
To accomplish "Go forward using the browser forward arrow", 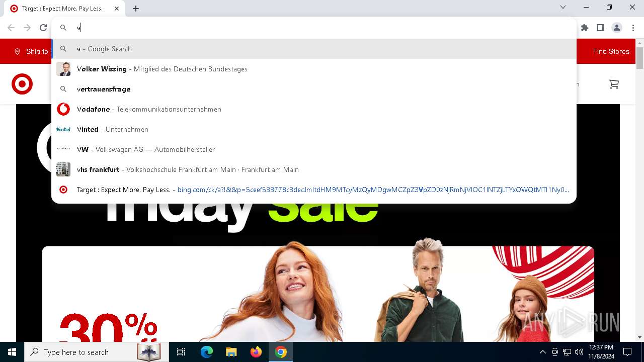I will [27, 28].
